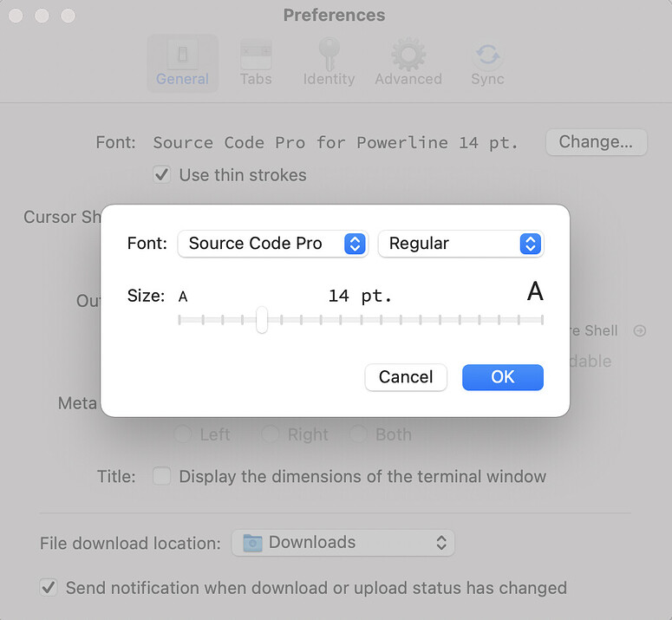Confirm font selection with OK button
Image resolution: width=672 pixels, height=620 pixels.
pos(502,377)
